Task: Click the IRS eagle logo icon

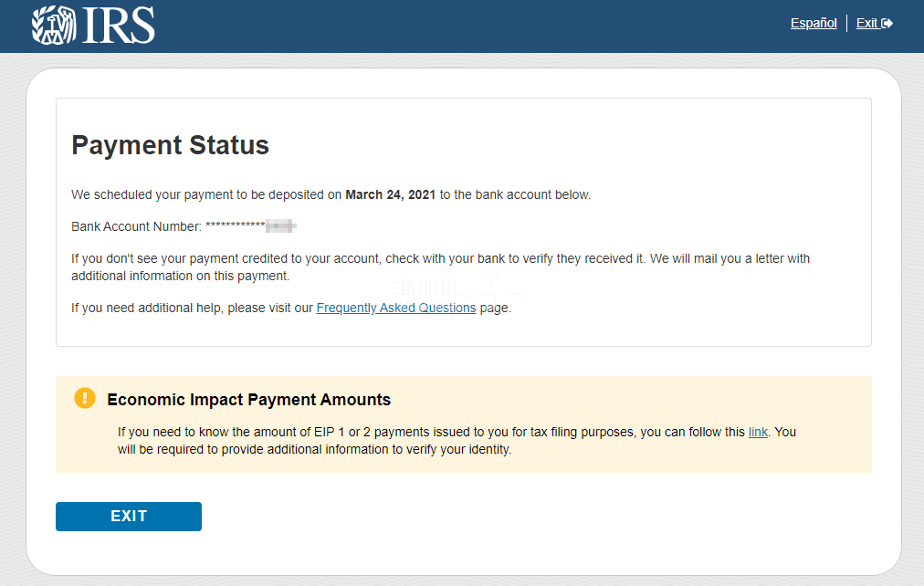Action: coord(53,26)
